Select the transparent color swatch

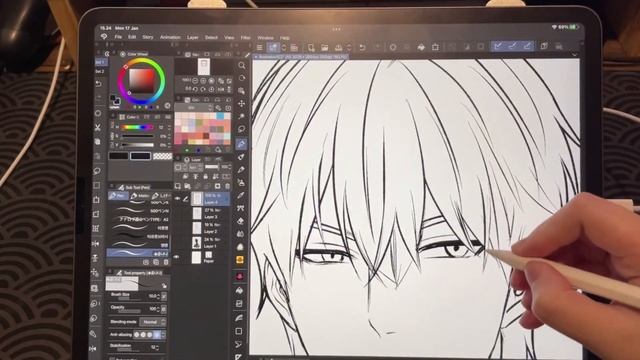click(162, 156)
